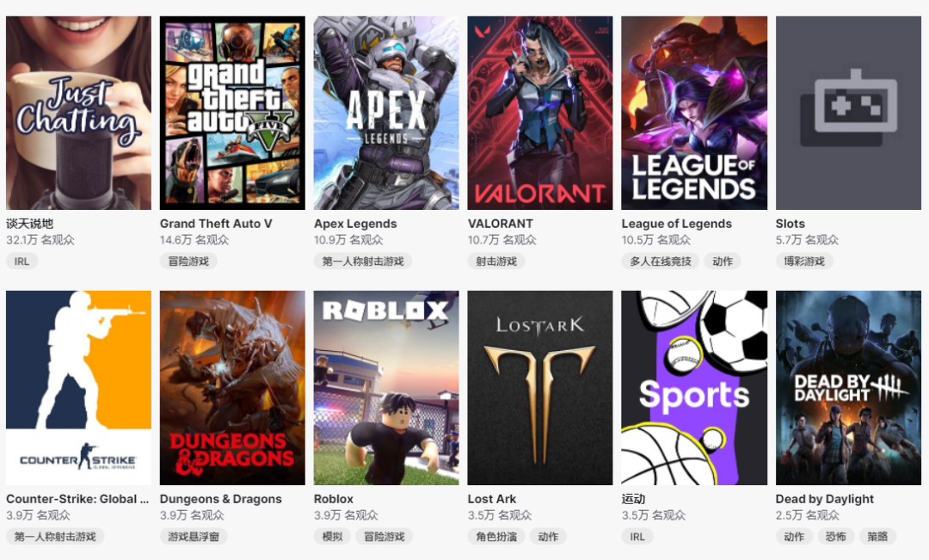Select the 恐怖 tag under Dead by Daylight
929x560 pixels.
[x=835, y=536]
